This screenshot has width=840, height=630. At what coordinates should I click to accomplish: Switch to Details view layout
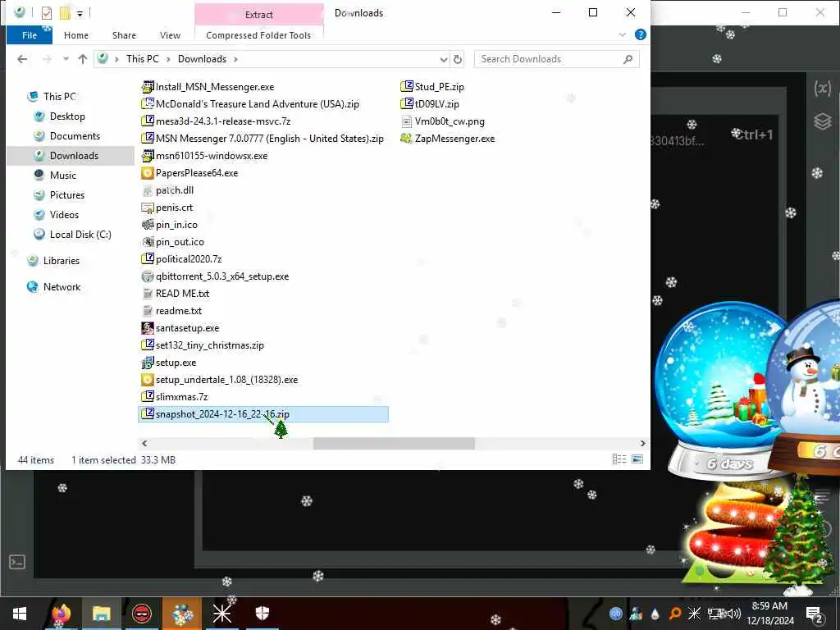(619, 459)
